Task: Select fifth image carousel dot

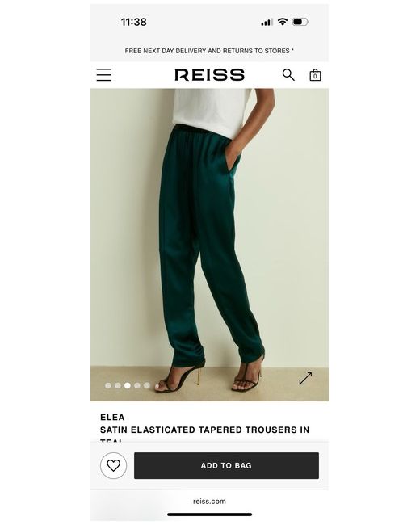Action: point(147,386)
